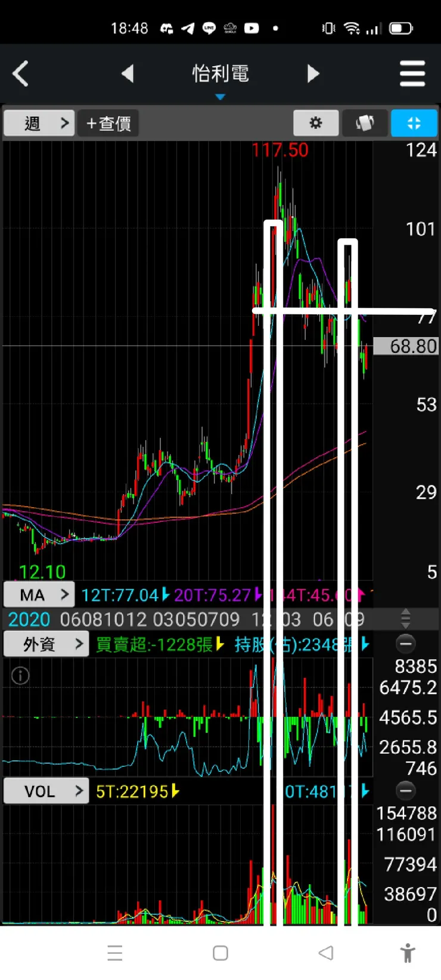Tap the 68.80 current price tag
Image resolution: width=441 pixels, height=980 pixels.
pos(406,346)
